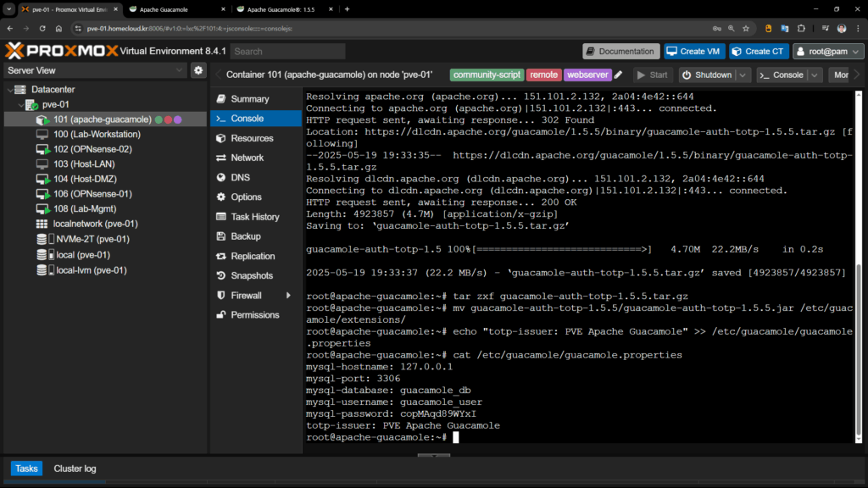Click the Backup floppy disk icon

coord(220,236)
